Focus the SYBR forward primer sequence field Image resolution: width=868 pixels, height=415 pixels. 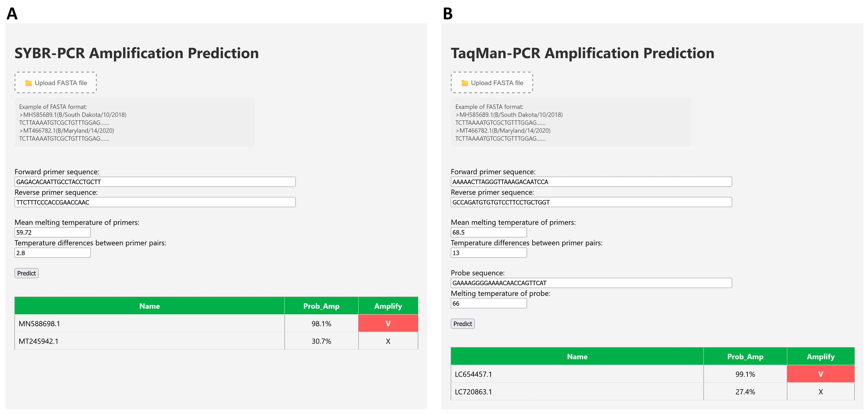(x=155, y=182)
